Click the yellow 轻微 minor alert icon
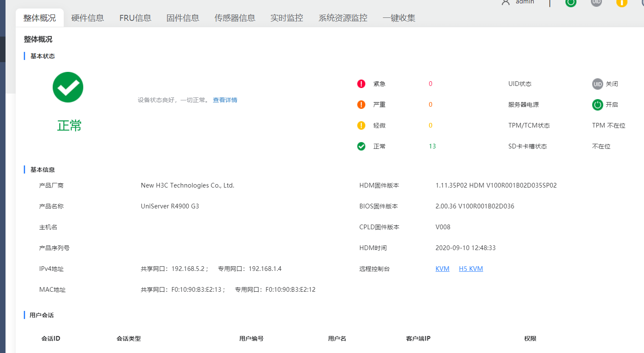This screenshot has height=353, width=644. point(361,125)
